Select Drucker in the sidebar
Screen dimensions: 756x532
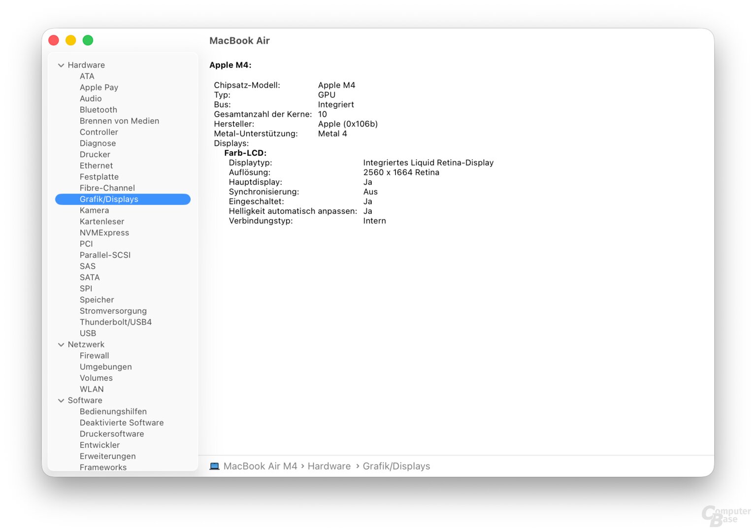pos(95,154)
